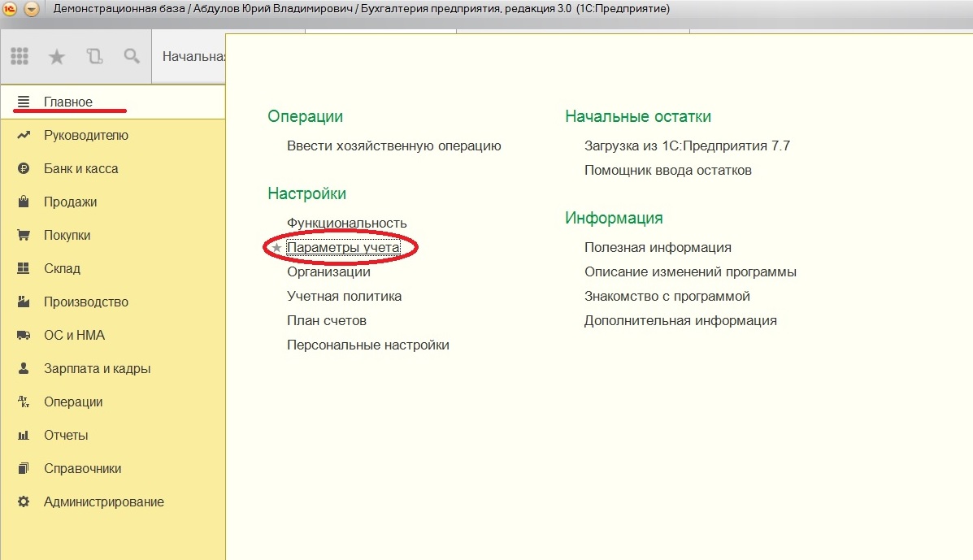Screen dimensions: 973x560
Task: Open Персональные настройки link
Action: click(368, 345)
